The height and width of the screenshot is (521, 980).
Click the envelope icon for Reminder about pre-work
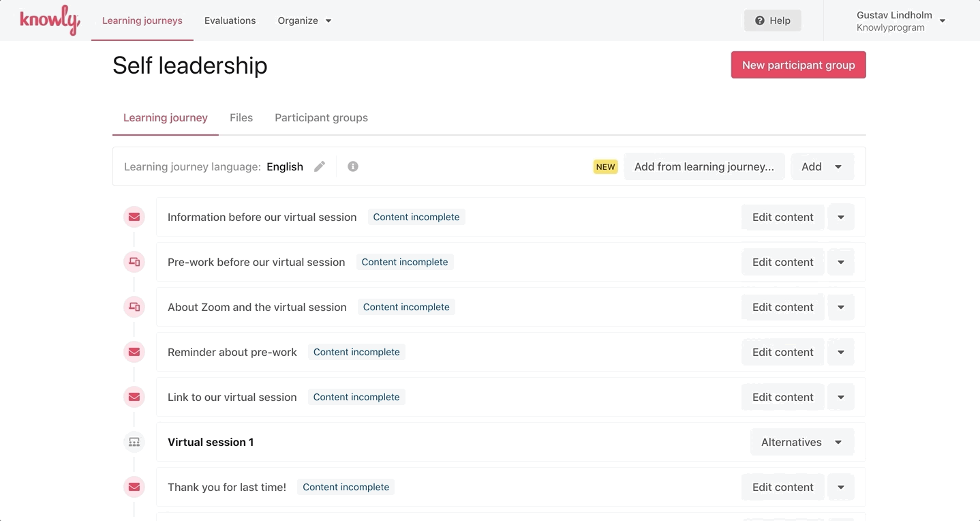(134, 352)
